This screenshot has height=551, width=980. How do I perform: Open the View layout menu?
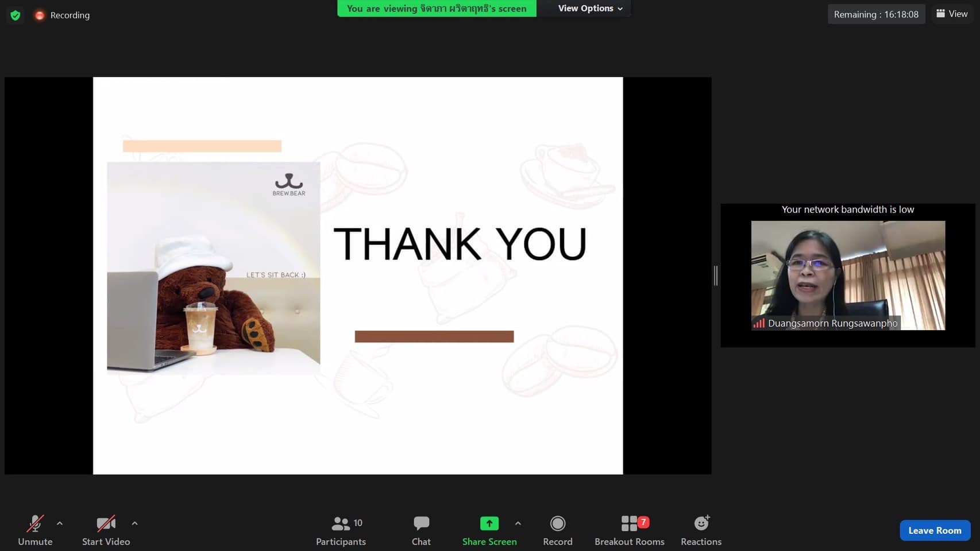pos(952,14)
